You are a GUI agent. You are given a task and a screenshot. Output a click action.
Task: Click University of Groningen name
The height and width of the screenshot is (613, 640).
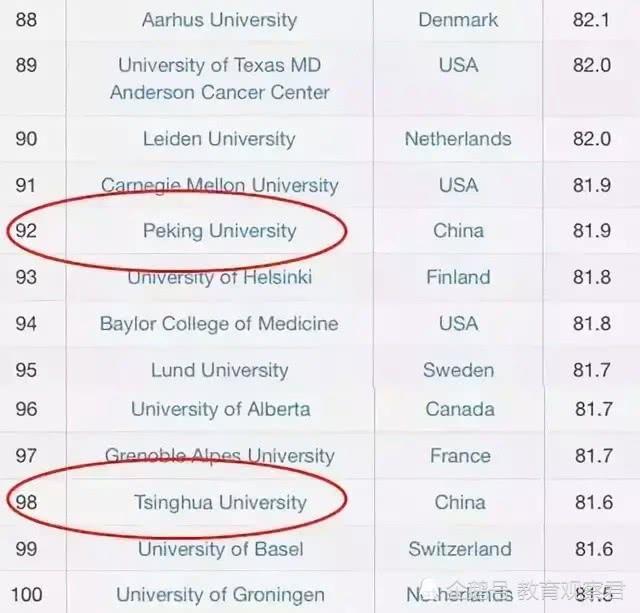coord(220,595)
